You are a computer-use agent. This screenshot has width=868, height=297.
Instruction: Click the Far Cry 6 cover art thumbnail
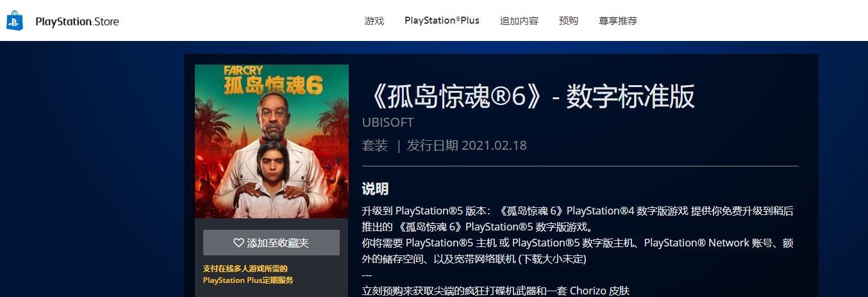tap(272, 141)
